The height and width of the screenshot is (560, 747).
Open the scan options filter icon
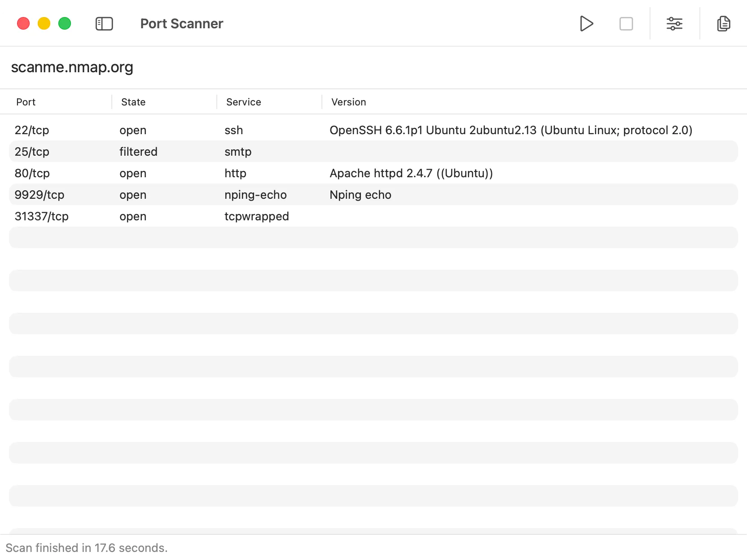(x=675, y=24)
